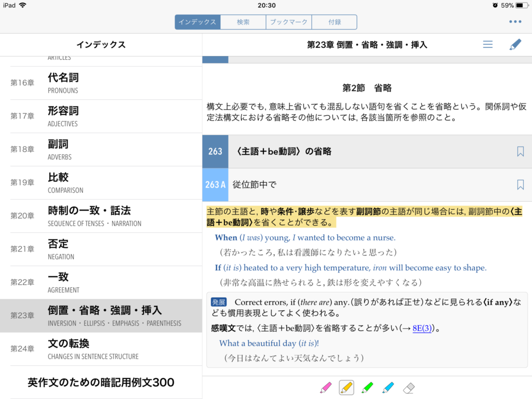Select the pink highlighter pen
Image resolution: width=532 pixels, height=399 pixels.
pyautogui.click(x=326, y=387)
